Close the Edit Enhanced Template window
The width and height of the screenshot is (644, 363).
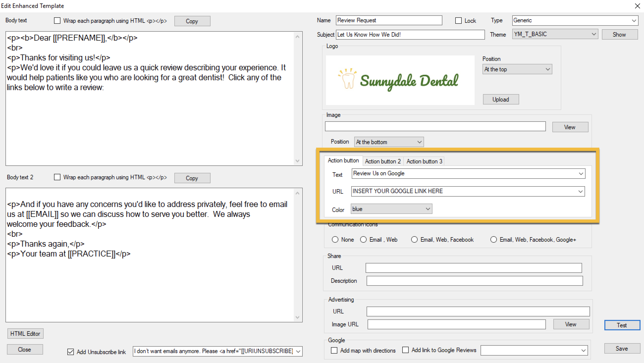point(637,6)
